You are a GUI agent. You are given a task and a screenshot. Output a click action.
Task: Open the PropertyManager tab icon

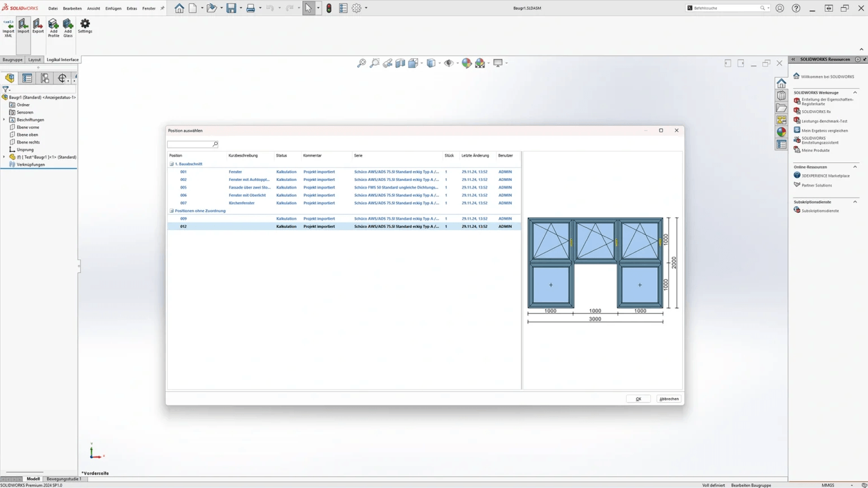coord(27,78)
